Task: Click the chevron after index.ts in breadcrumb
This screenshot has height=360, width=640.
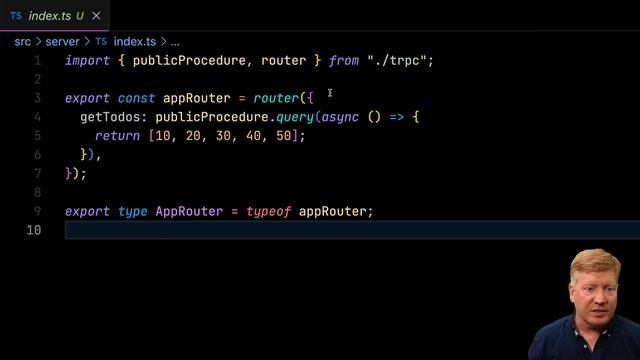Action: tap(164, 42)
